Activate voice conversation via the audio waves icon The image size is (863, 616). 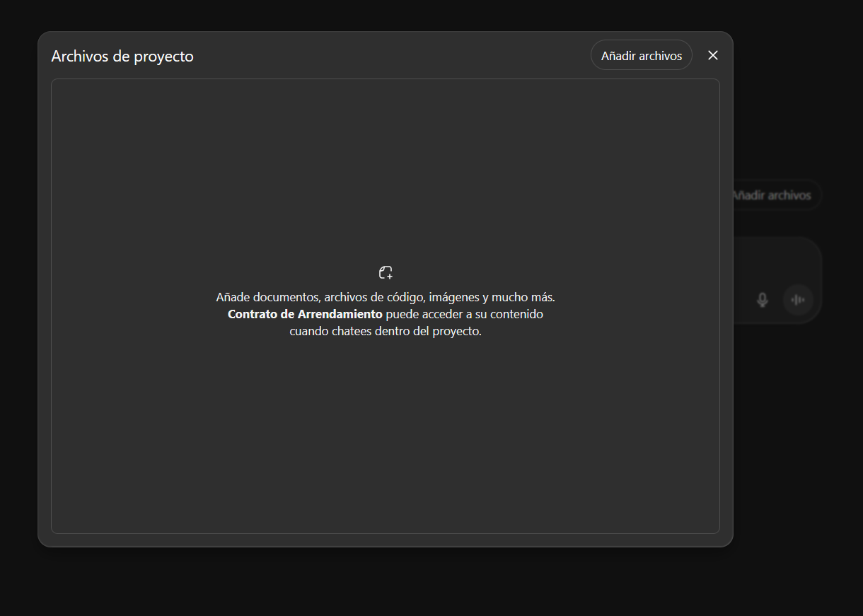coord(798,299)
